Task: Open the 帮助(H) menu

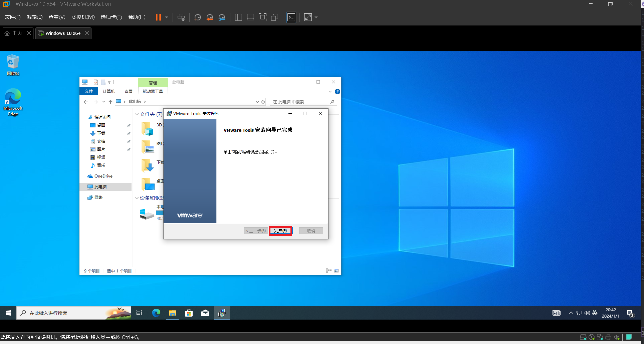Action: (x=137, y=17)
